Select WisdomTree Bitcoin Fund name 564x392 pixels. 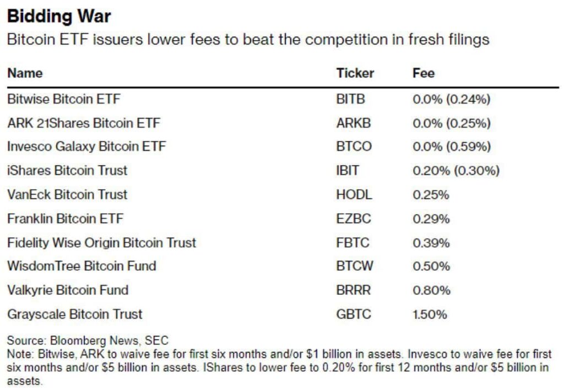click(x=82, y=266)
